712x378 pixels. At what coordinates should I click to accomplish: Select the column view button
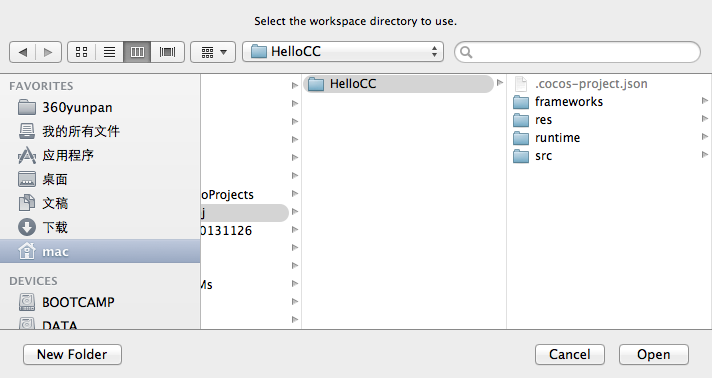(x=137, y=52)
